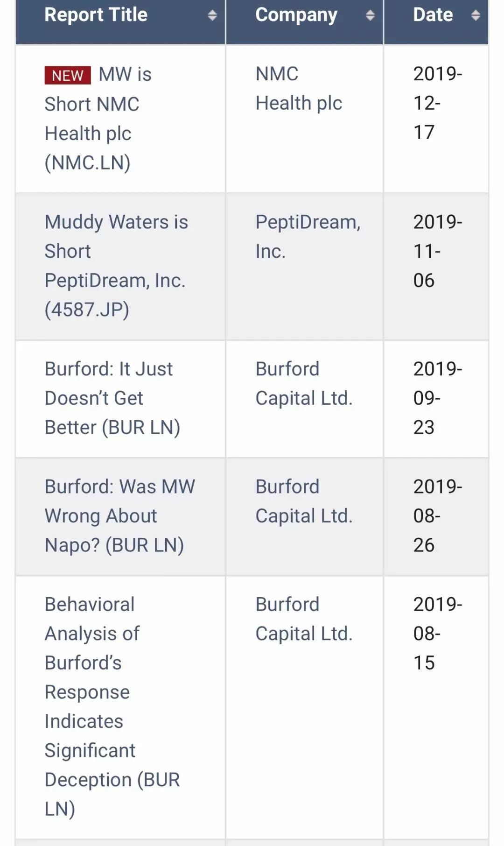Click the Report Title sort arrows icon

pyautogui.click(x=212, y=15)
